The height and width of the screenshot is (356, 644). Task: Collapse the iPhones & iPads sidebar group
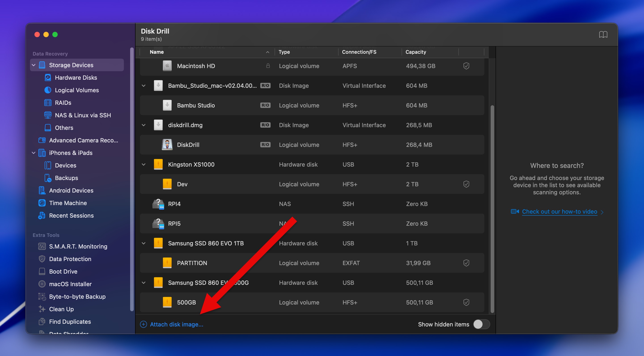(34, 153)
